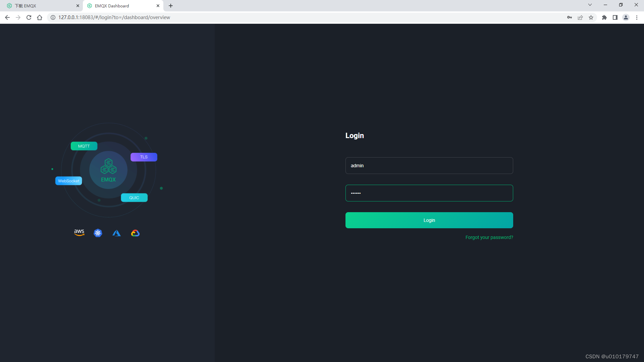Screen dimensions: 644x362
Task: Click the central EMQX logo
Action: [108, 170]
